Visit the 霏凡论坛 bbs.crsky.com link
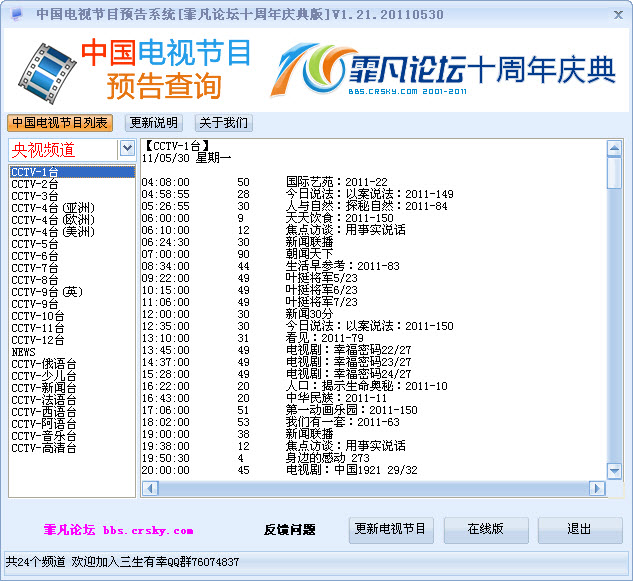The width and height of the screenshot is (633, 581). coord(119,530)
